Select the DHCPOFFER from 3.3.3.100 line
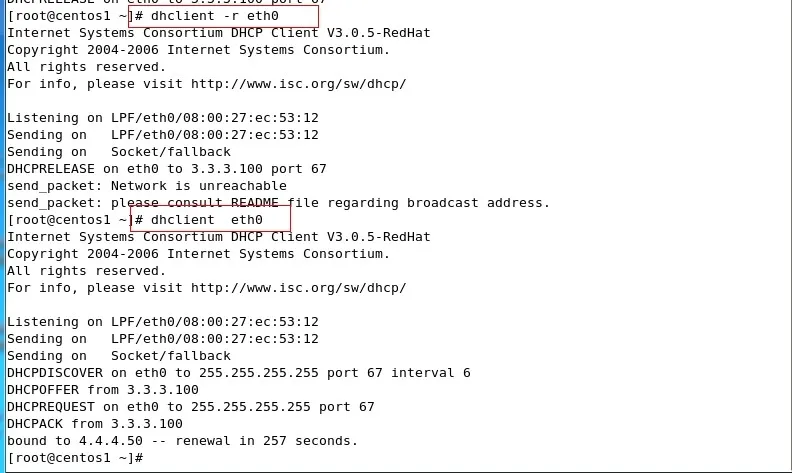792x473 pixels. (103, 390)
